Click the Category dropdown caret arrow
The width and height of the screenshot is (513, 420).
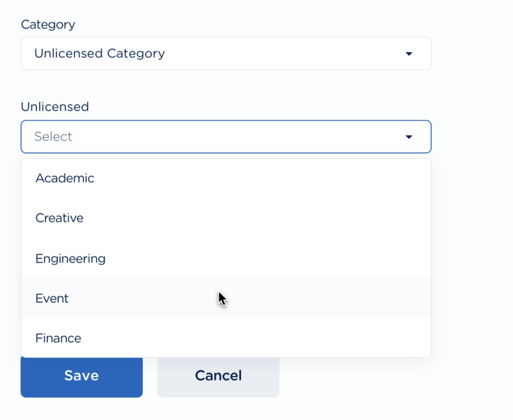coord(409,54)
